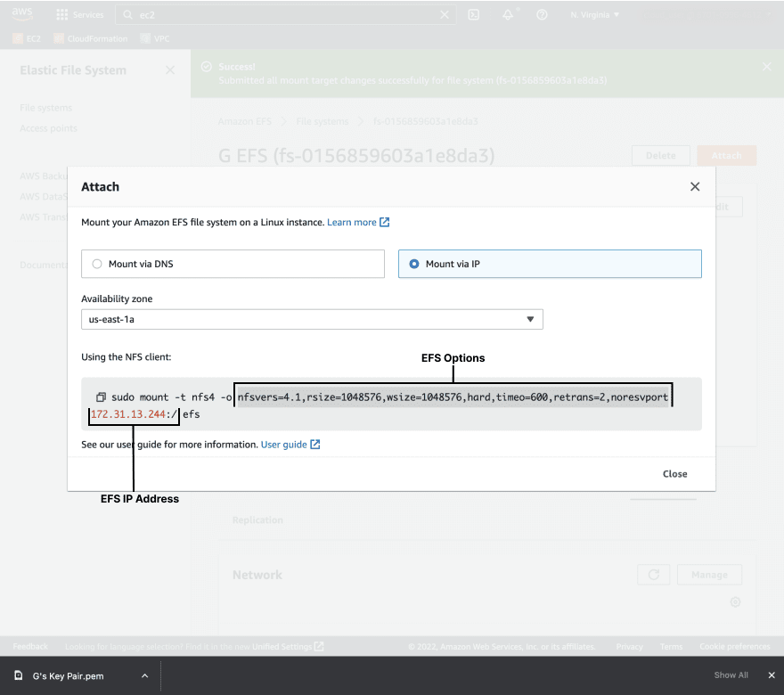Click the 172.31.13.244 IP address text

point(128,414)
